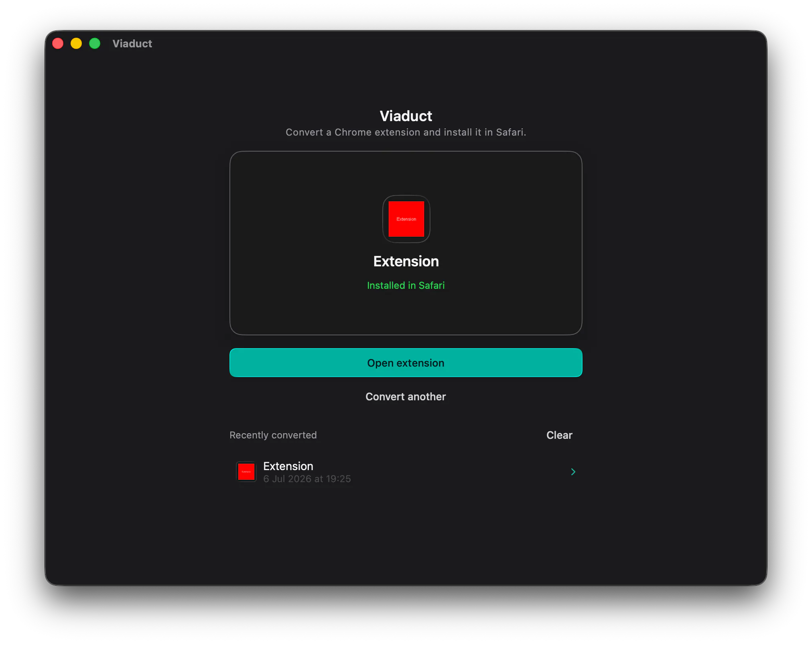This screenshot has width=812, height=645.
Task: Click the Extension name in the card
Action: pos(406,261)
